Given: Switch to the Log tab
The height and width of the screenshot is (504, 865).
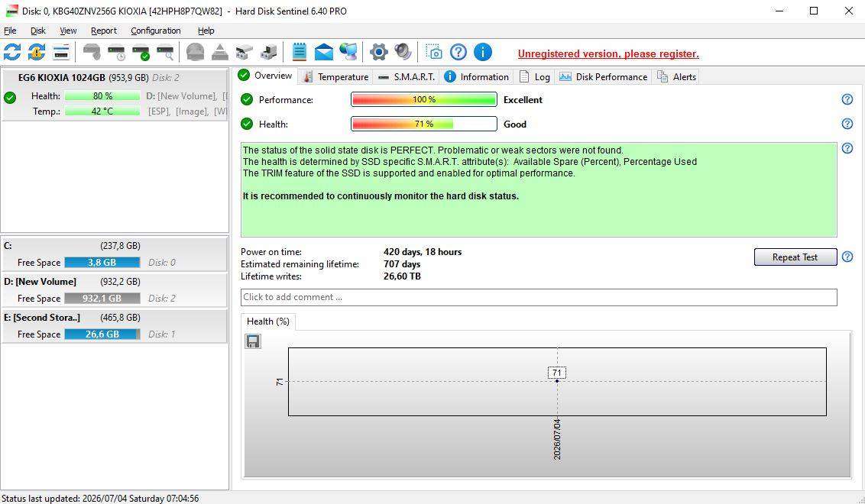Looking at the screenshot, I should (x=535, y=76).
